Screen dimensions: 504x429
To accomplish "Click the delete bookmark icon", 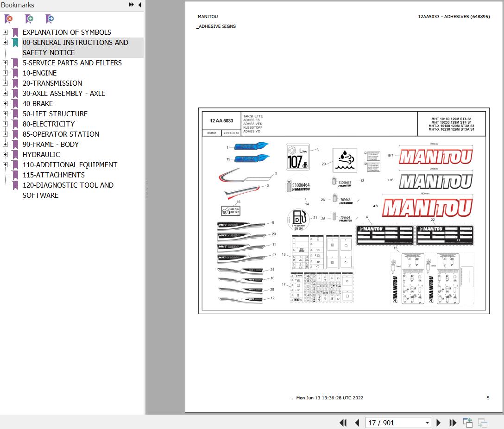I will click(x=9, y=19).
